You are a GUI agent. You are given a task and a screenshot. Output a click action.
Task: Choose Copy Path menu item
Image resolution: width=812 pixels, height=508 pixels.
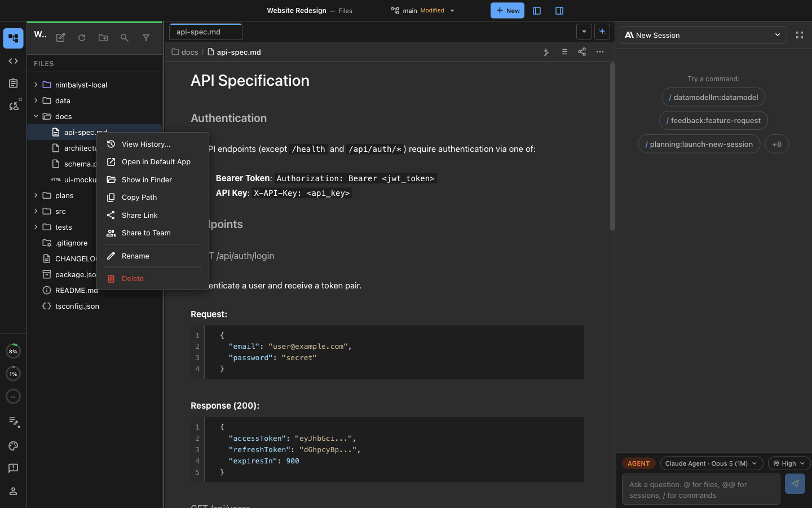point(153,198)
